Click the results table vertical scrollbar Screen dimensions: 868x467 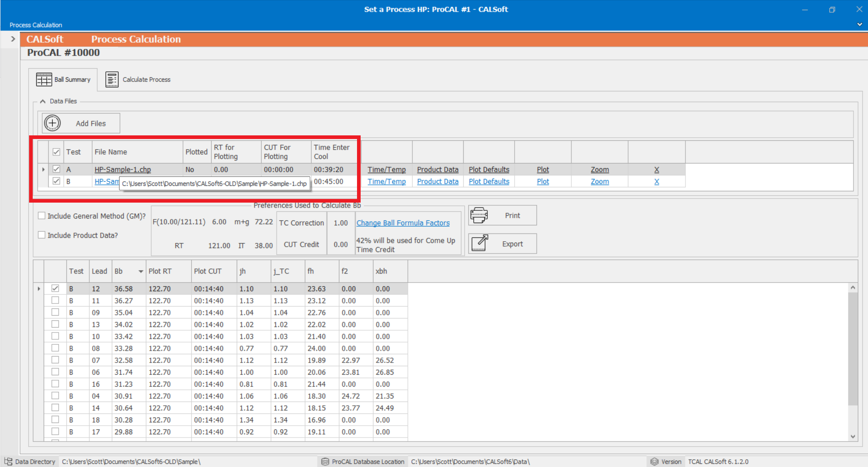tap(853, 350)
